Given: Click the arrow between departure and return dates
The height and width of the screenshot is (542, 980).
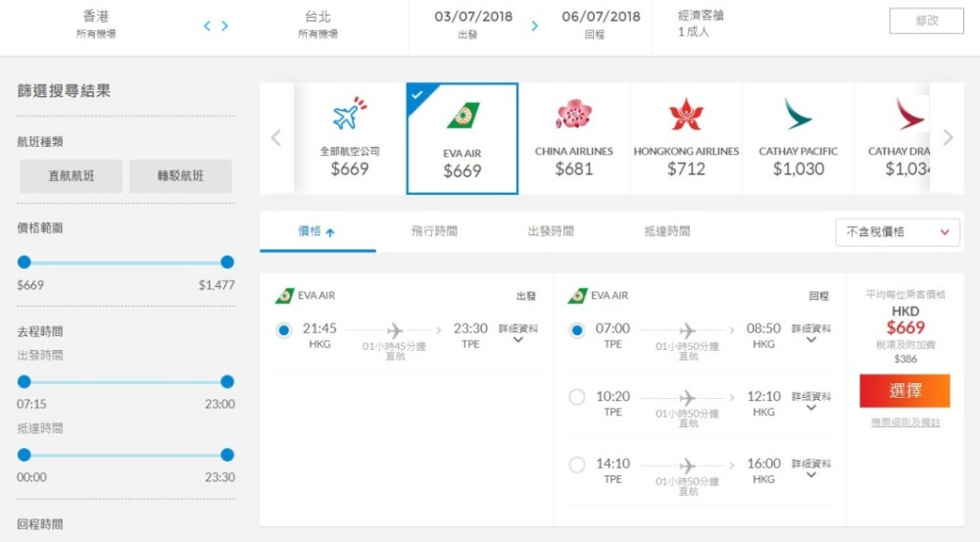Looking at the screenshot, I should coord(534,25).
